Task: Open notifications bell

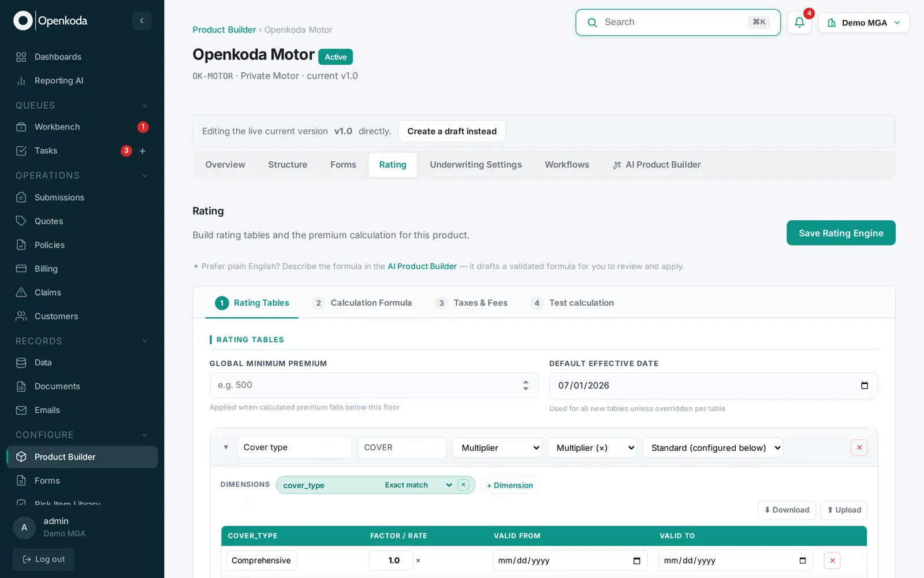Action: click(x=799, y=23)
